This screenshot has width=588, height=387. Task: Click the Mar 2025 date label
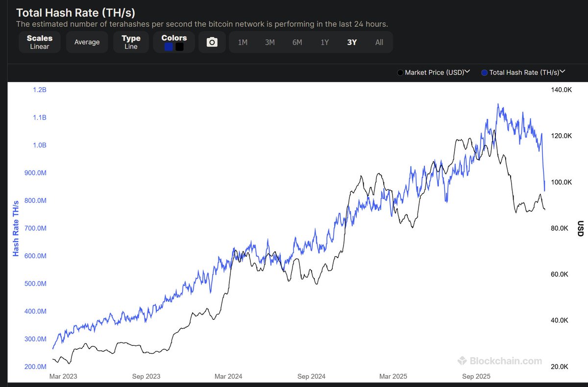[x=393, y=377]
